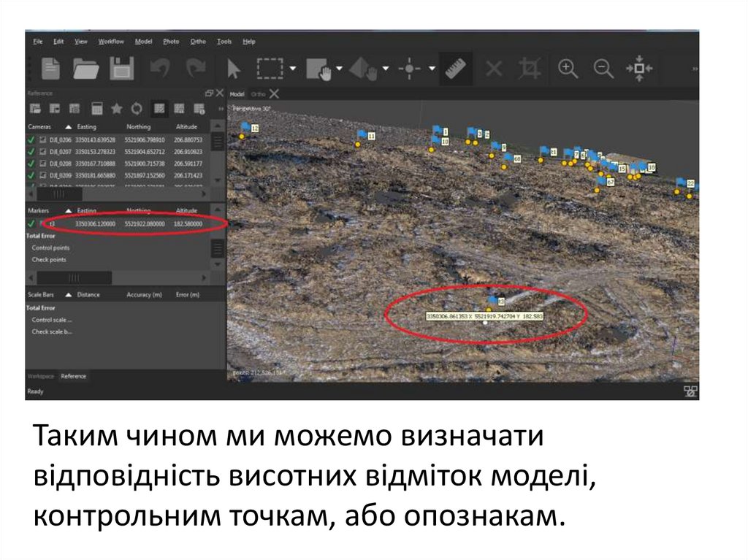
Task: Open the File menu
Action: click(38, 42)
